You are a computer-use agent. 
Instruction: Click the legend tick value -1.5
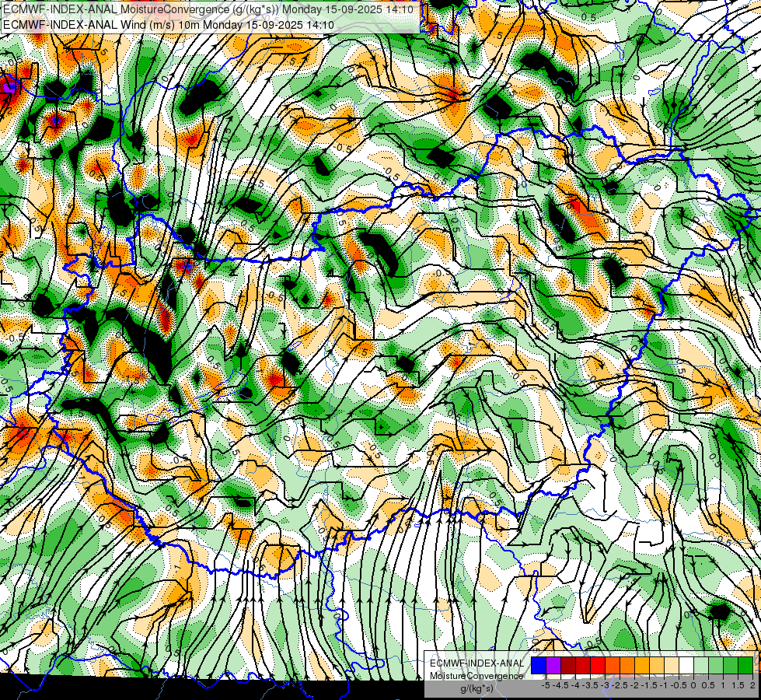(x=649, y=685)
